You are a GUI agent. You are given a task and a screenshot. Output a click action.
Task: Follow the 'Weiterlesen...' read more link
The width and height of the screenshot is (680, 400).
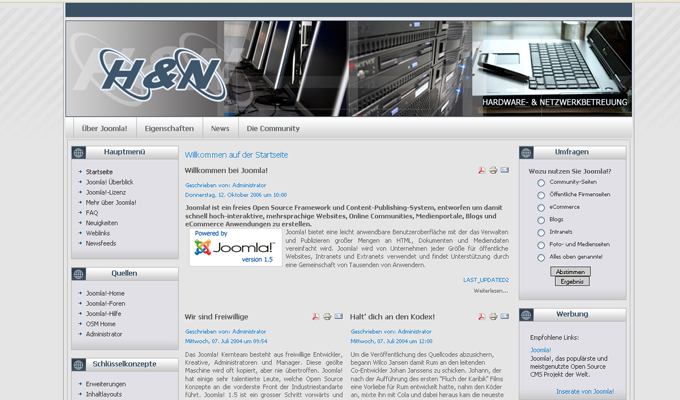click(x=491, y=290)
